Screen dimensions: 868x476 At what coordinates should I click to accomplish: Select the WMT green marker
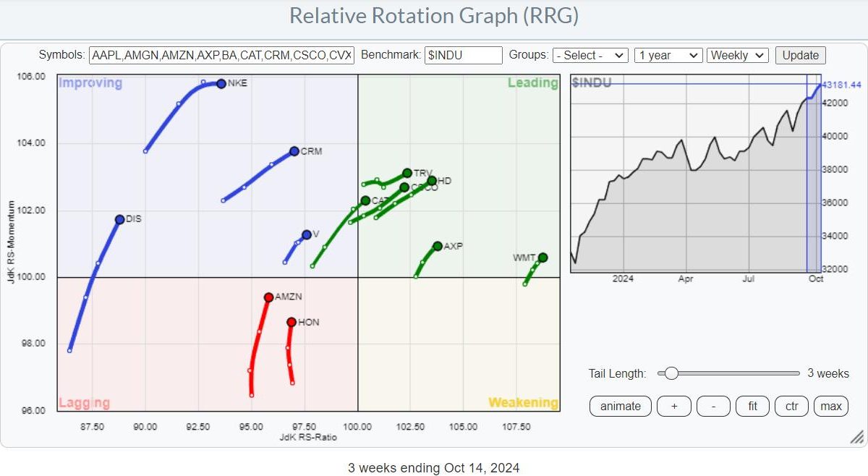542,258
